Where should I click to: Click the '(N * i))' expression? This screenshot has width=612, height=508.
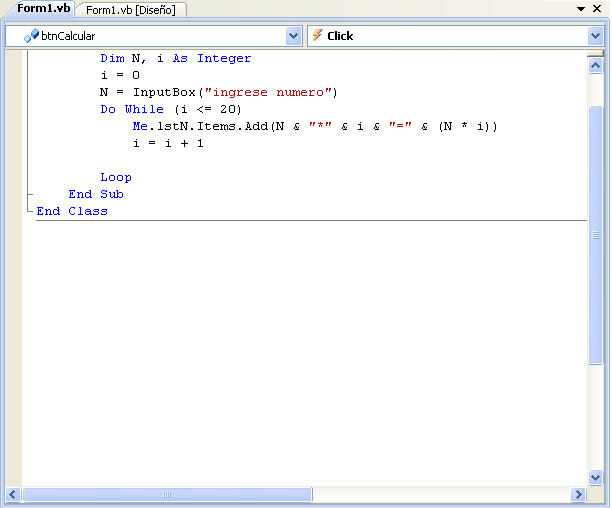point(468,126)
